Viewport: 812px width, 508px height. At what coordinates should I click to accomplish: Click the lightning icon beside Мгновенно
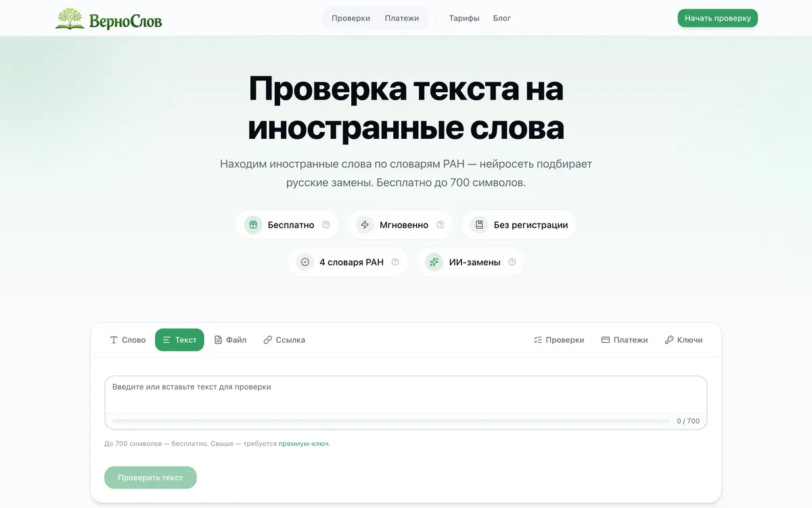(365, 225)
